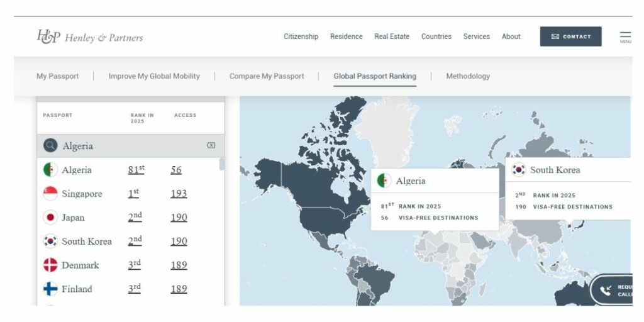
Task: Click the Algeria search input field
Action: point(131,146)
